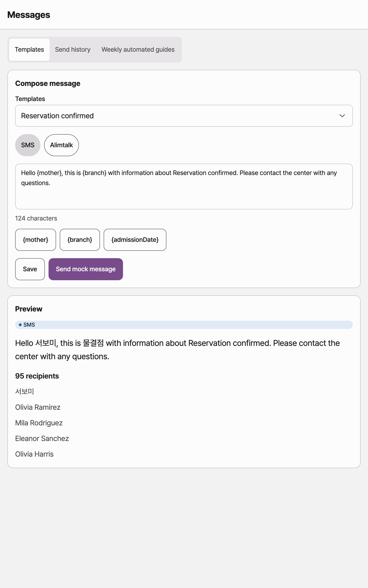Screen dimensions: 368x588
Task: Select recipient 서보미 in the list
Action: 25,391
